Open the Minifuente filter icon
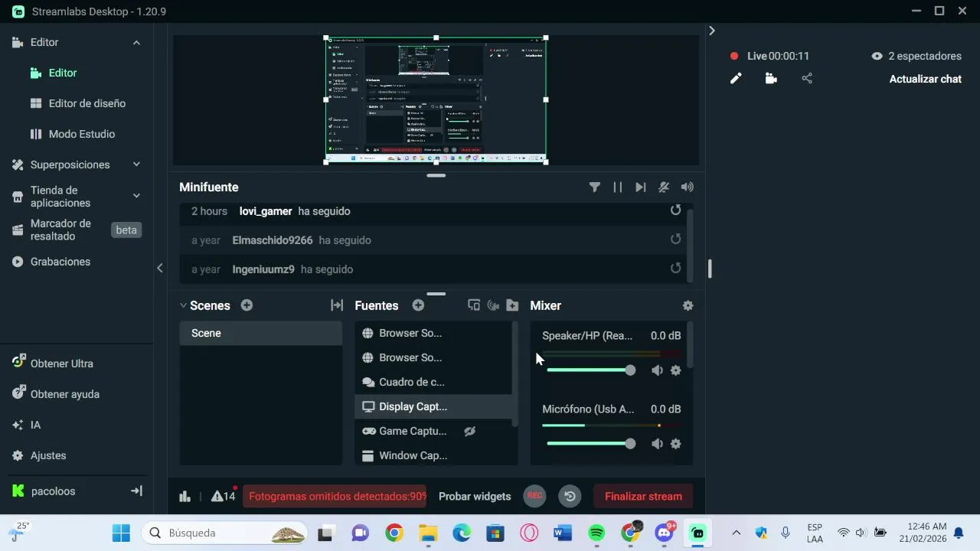Image resolution: width=980 pixels, height=551 pixels. click(x=594, y=187)
